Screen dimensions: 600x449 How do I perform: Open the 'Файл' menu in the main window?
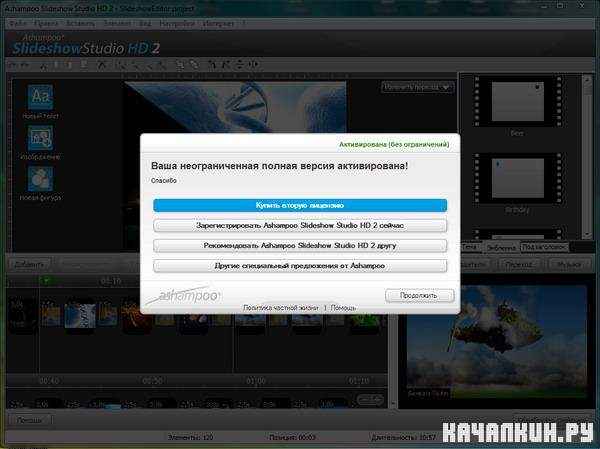18,24
